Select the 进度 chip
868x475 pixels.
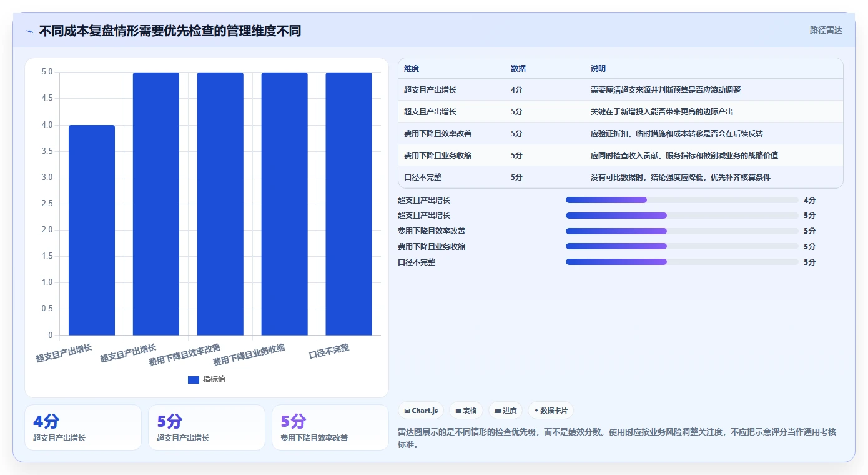pos(505,411)
